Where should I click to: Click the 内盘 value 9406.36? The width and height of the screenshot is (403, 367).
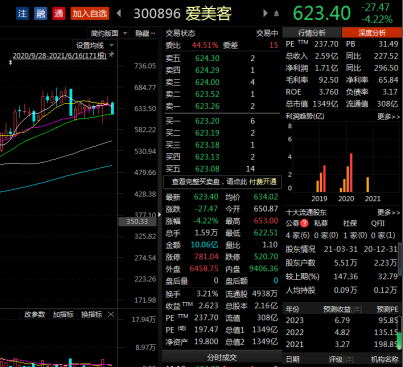point(263,269)
